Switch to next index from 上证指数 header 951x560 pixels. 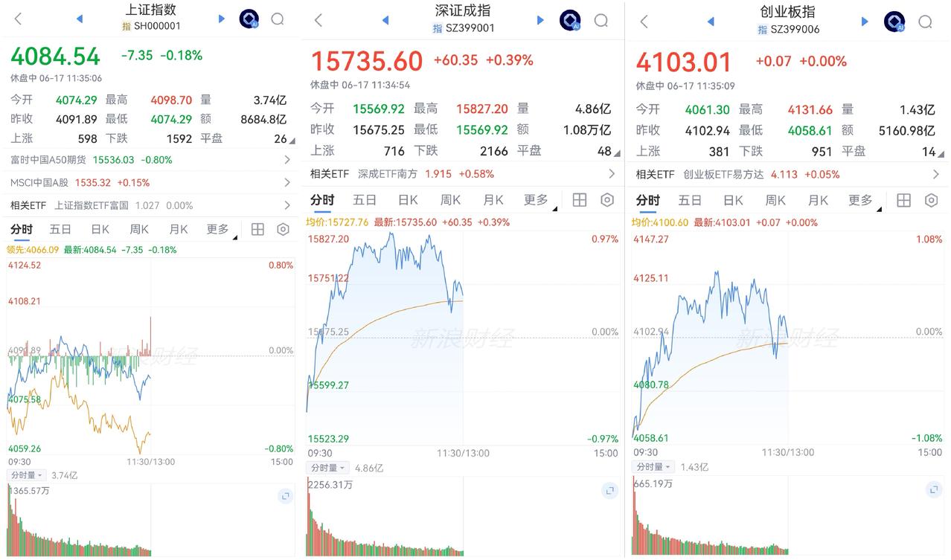[x=222, y=19]
